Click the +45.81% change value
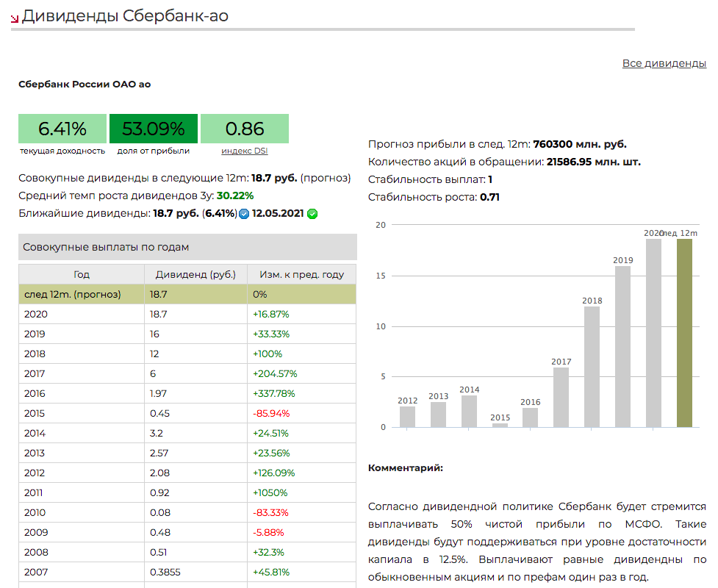Image resolution: width=718 pixels, height=588 pixels. (271, 572)
